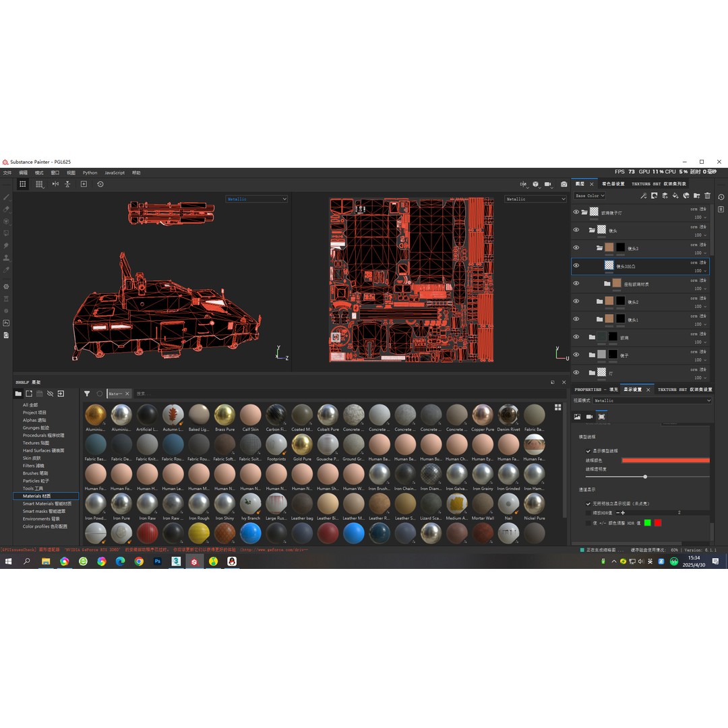Expand the 镜头2 folder layer
Image resolution: width=728 pixels, height=728 pixels.
[x=599, y=301]
